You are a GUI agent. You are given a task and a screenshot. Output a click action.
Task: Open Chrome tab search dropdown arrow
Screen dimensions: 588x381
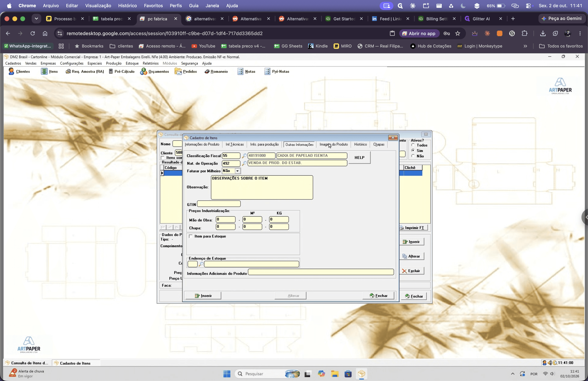coord(36,19)
